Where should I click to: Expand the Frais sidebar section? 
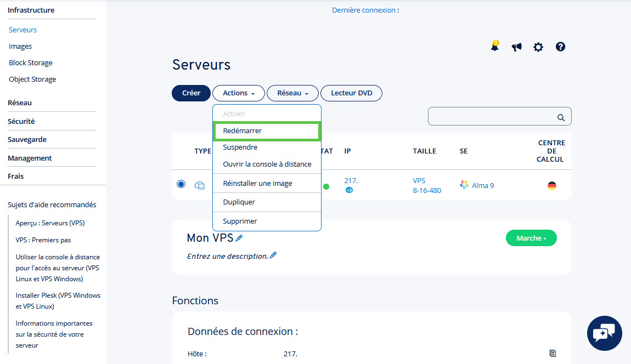point(16,176)
